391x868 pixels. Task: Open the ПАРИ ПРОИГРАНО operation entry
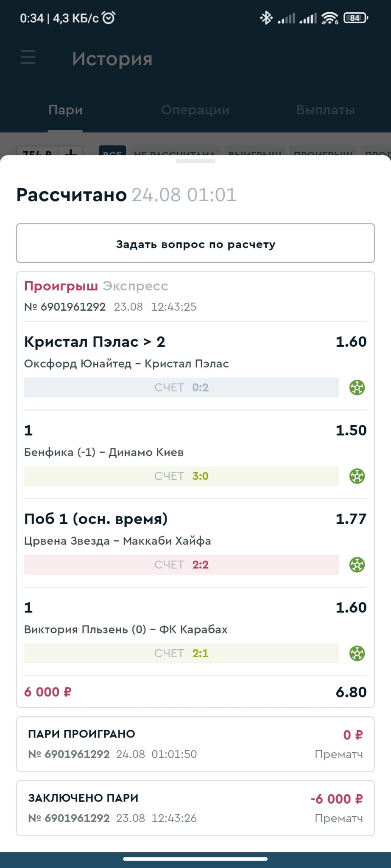tap(195, 744)
